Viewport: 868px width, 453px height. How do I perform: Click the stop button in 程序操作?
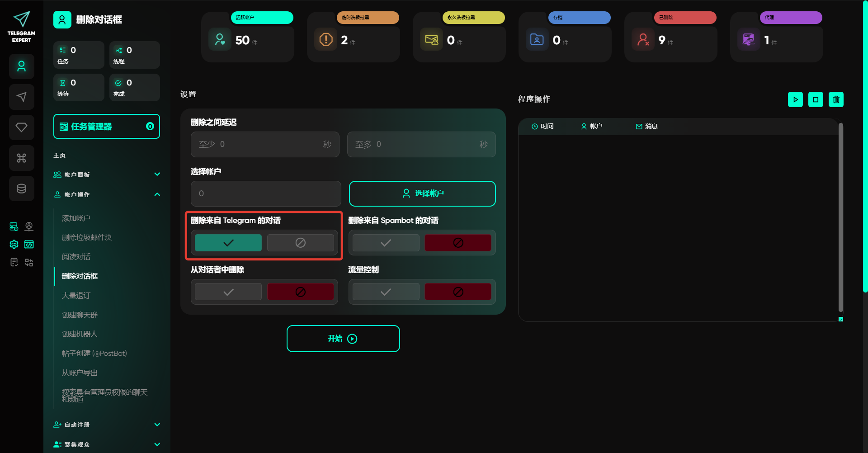(816, 99)
